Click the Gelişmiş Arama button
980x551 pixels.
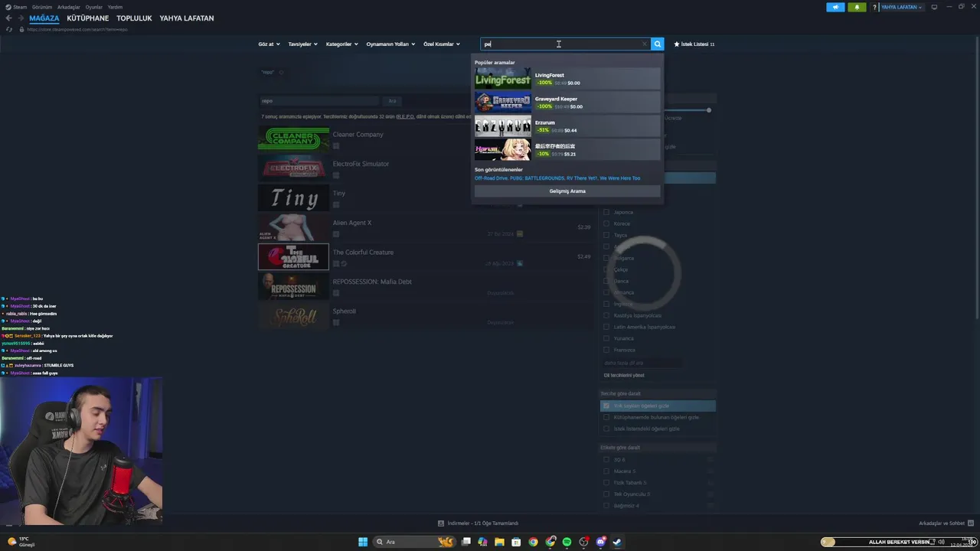(x=567, y=191)
